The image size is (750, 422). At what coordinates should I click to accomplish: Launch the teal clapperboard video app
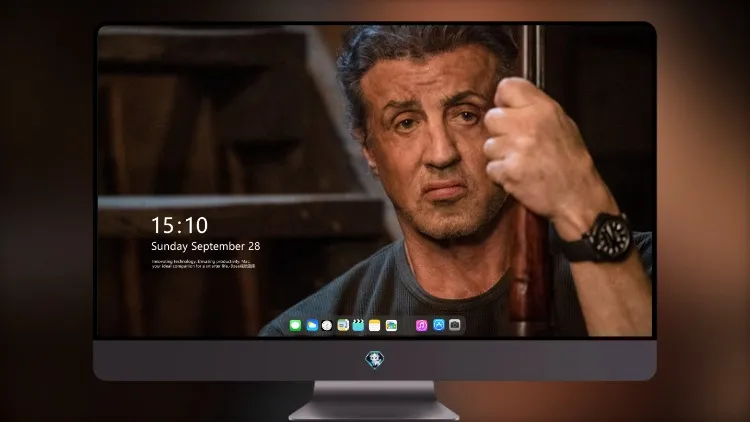(358, 325)
